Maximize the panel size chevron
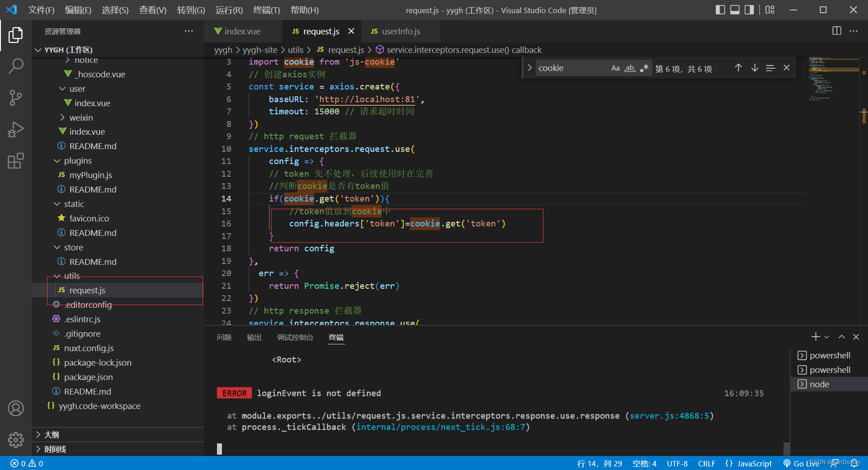The image size is (868, 470). [841, 337]
